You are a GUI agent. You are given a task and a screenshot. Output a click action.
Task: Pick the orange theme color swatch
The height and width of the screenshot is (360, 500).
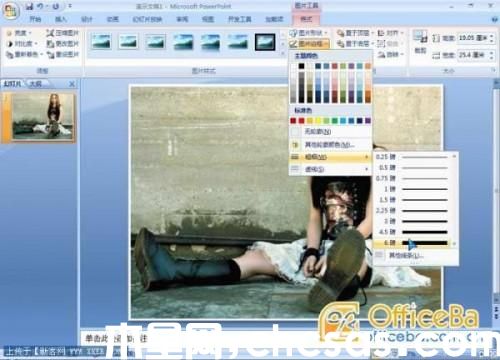click(368, 66)
